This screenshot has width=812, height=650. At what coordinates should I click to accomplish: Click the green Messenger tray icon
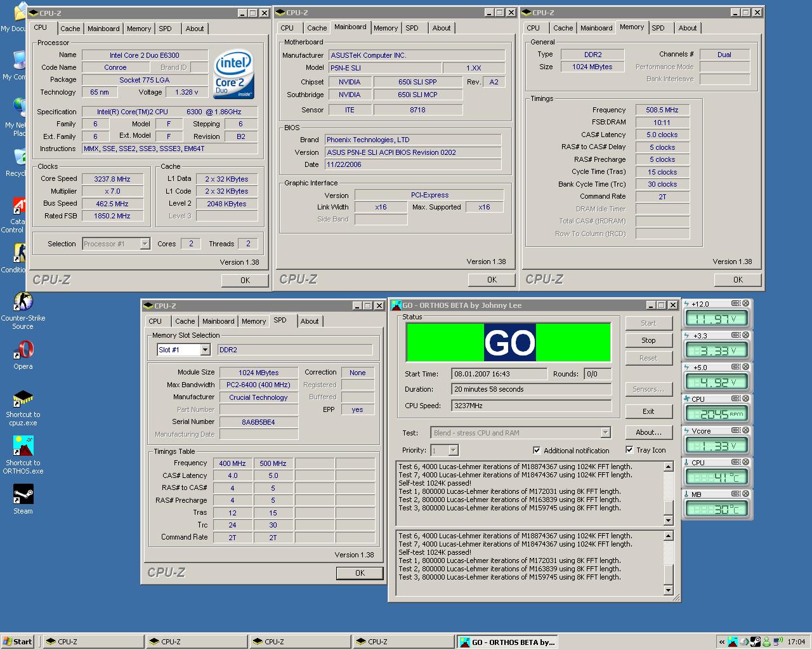point(766,642)
